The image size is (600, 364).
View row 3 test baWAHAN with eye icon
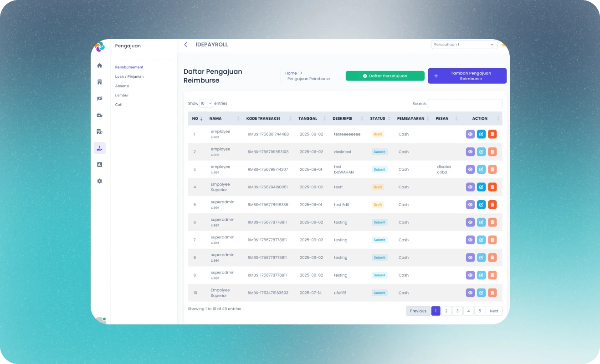[470, 169]
